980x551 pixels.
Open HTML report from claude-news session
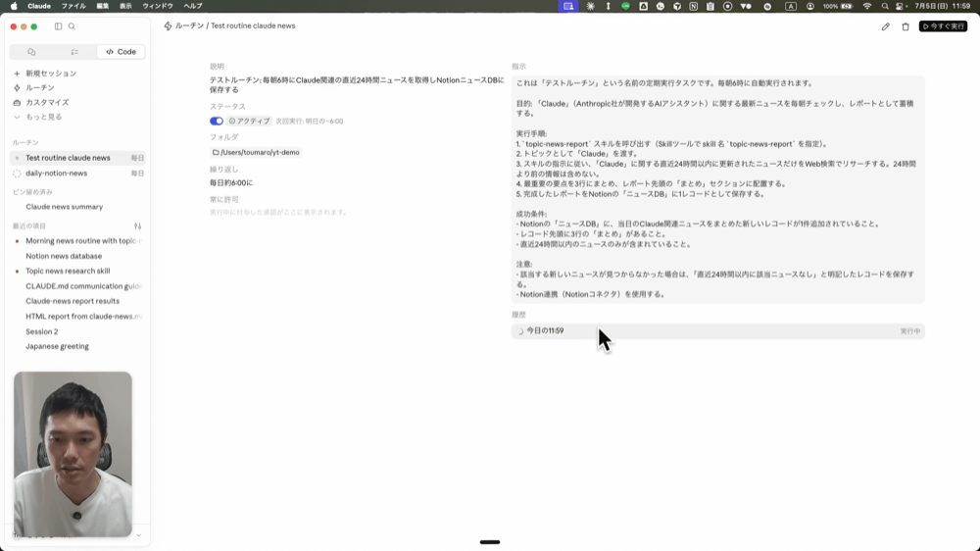83,317
